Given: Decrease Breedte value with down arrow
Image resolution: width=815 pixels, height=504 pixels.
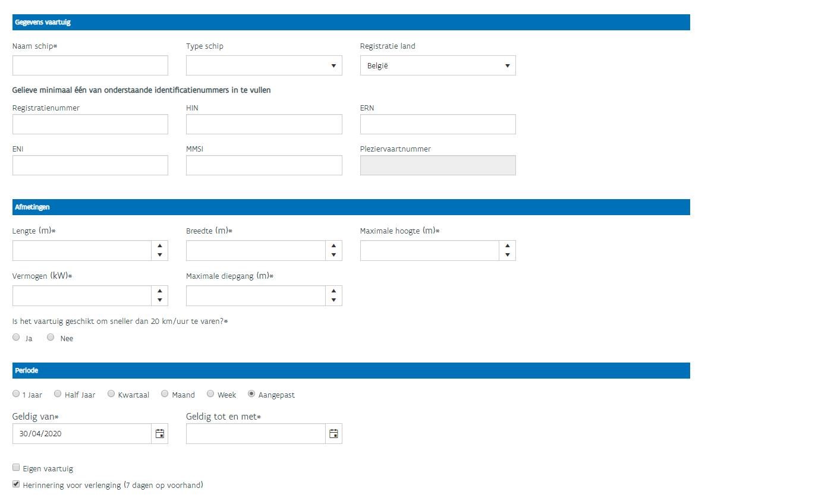Looking at the screenshot, I should click(x=333, y=256).
